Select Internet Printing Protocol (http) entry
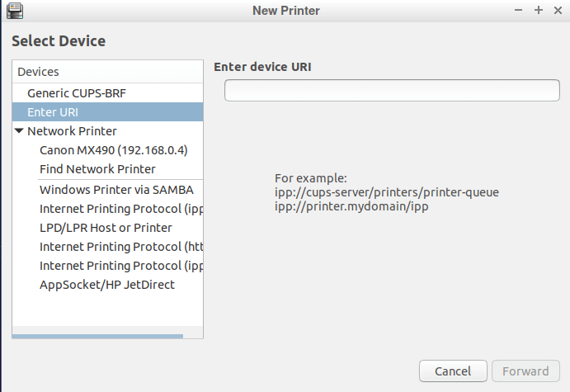570x392 pixels. pos(121,247)
